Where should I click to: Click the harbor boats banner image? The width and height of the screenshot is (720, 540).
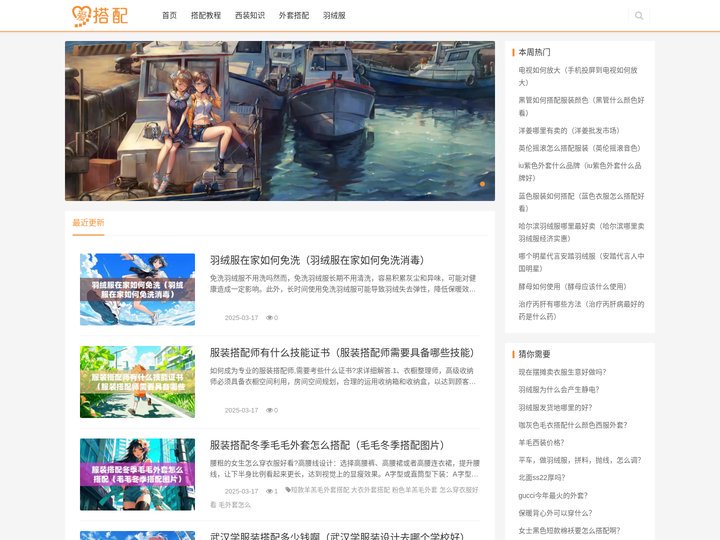tap(280, 121)
